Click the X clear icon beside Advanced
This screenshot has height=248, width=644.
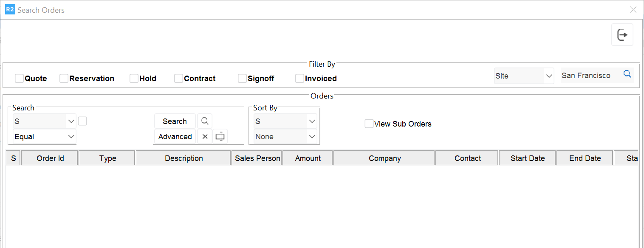point(205,137)
